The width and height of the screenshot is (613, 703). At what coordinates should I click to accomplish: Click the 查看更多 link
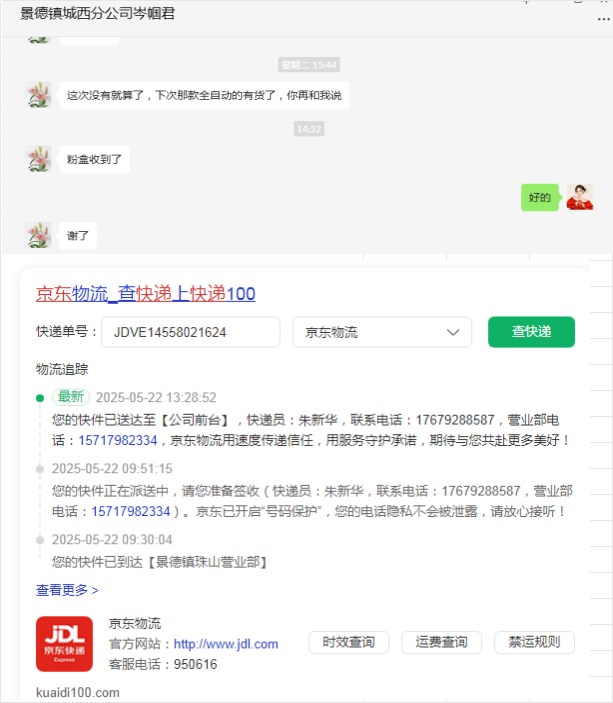point(67,590)
